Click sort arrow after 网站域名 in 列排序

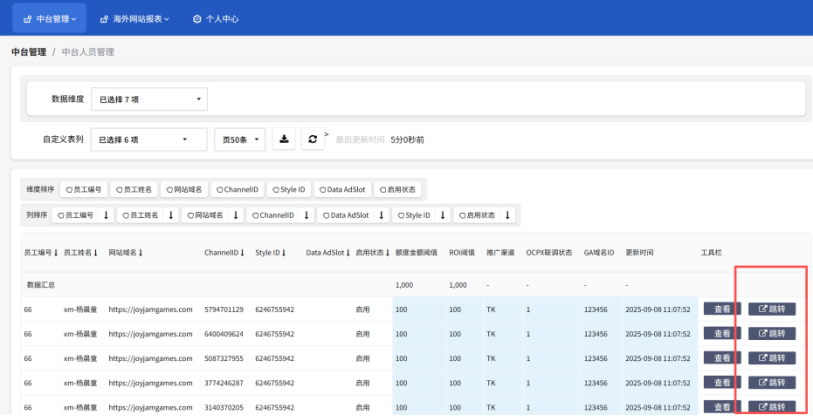click(x=236, y=215)
